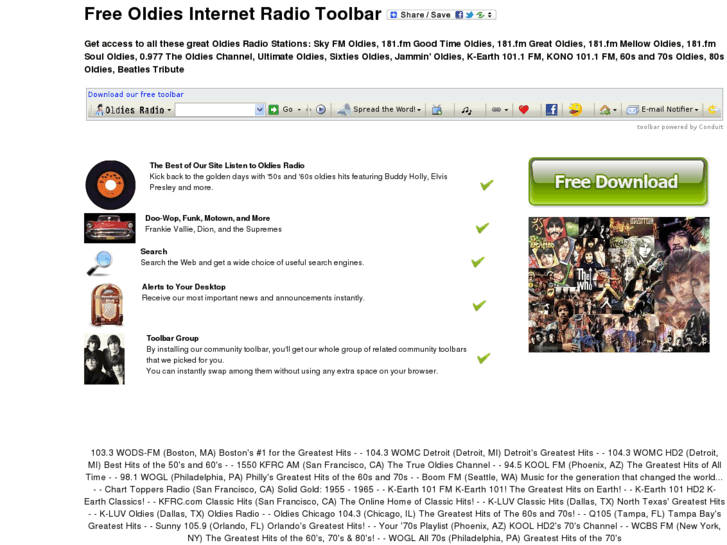Click the Share / Save button
The height and width of the screenshot is (545, 727).
pyautogui.click(x=442, y=15)
